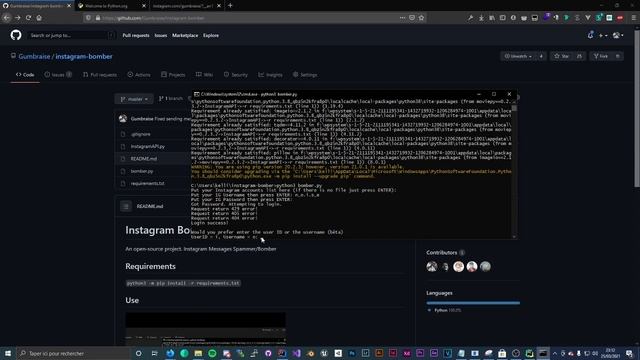Expand the user avatar menu
The image size is (640, 360).
click(x=618, y=36)
